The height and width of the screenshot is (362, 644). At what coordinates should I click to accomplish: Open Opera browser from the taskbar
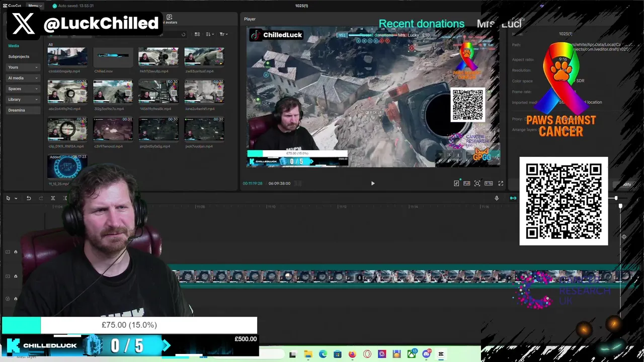pos(367,354)
